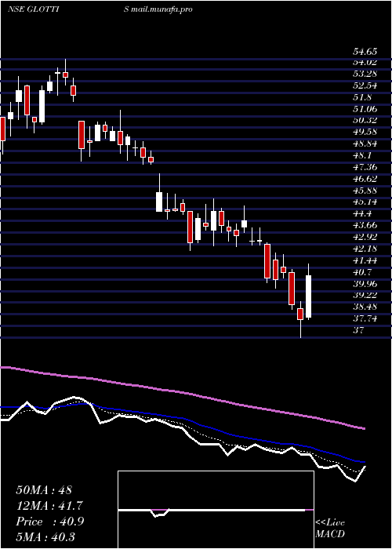Click the 54.65 price level label

[x=365, y=52]
